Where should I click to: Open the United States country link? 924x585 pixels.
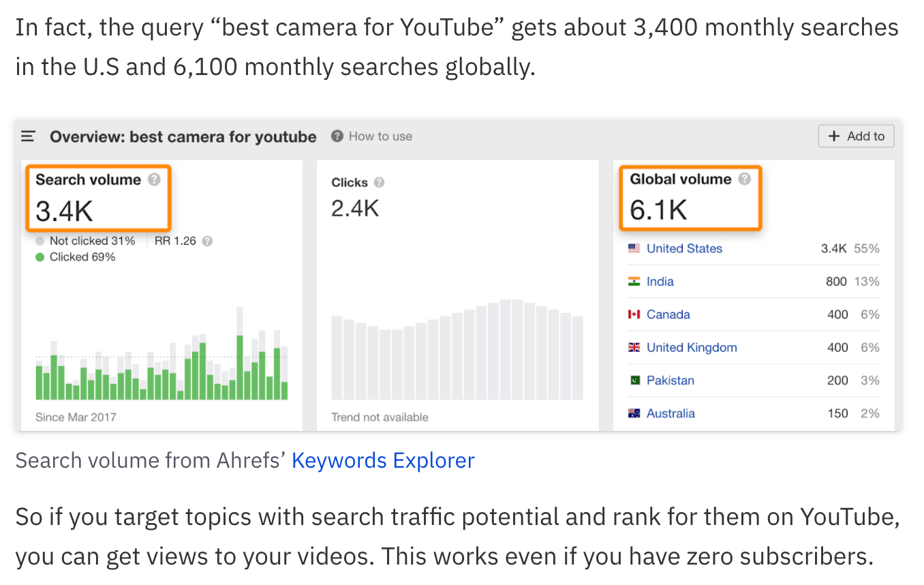point(684,249)
